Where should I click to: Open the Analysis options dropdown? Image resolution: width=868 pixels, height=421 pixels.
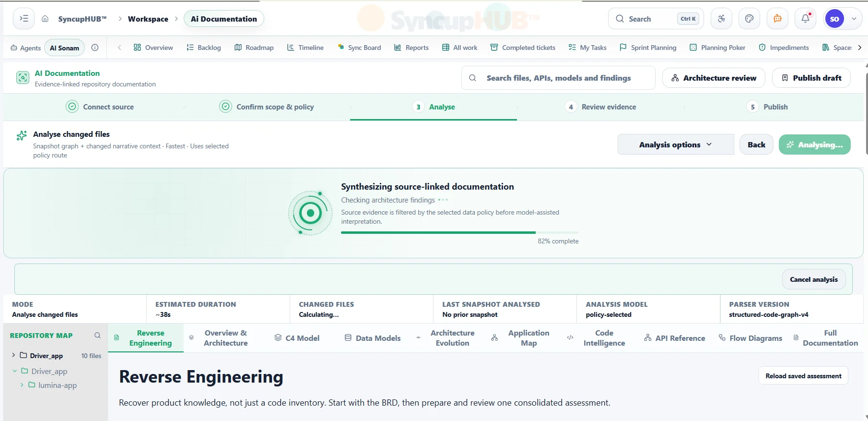tap(676, 144)
